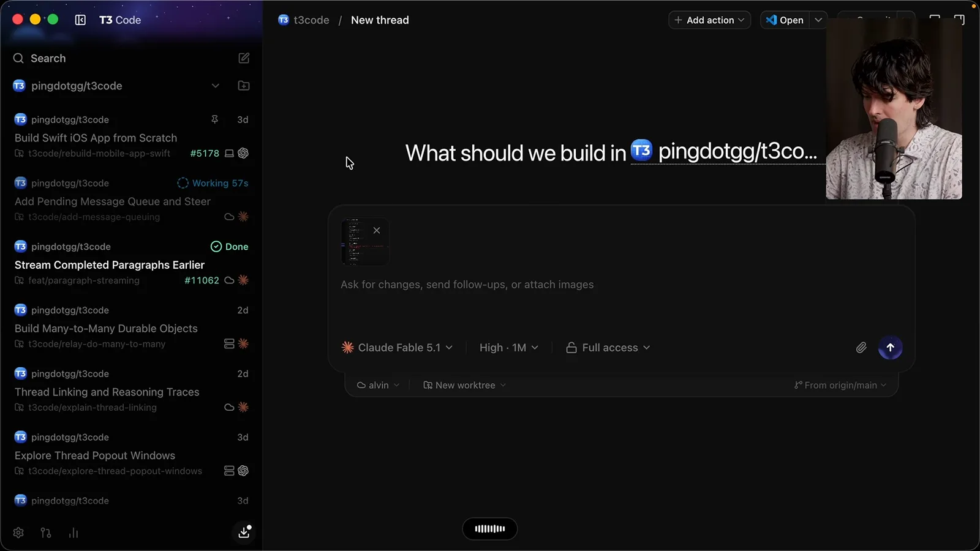Click the feat/paragraph-streaming branch label
Viewport: 980px width, 551px height.
click(84, 280)
